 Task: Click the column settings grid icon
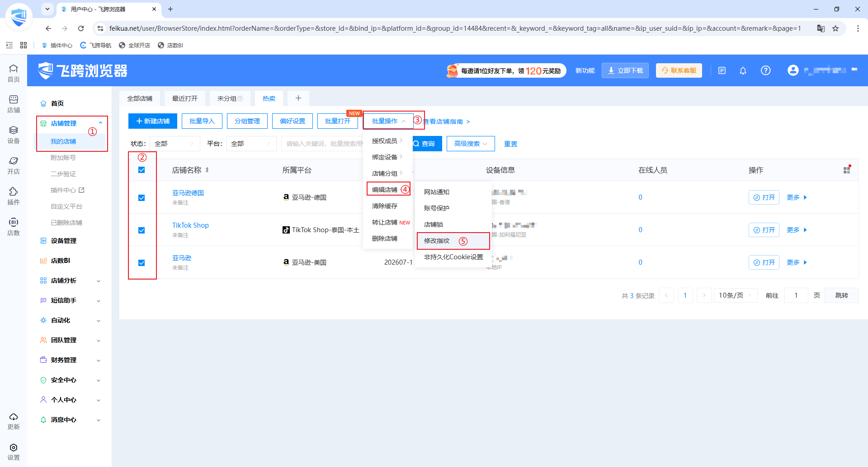[x=847, y=170]
